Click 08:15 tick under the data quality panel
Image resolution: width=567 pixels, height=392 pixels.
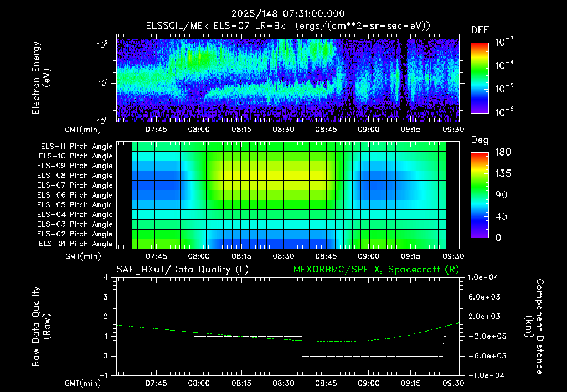(x=241, y=383)
